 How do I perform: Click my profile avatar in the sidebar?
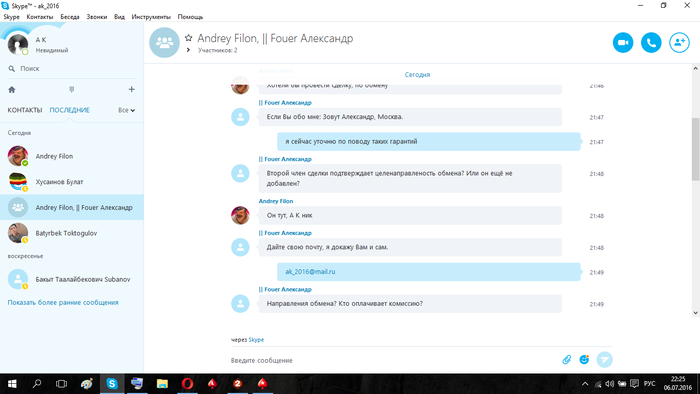pos(18,44)
